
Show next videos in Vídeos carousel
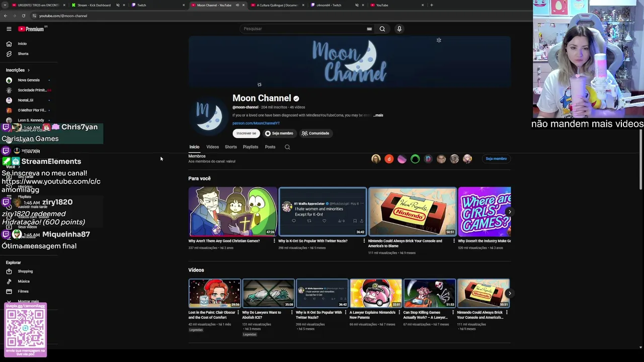pyautogui.click(x=509, y=293)
